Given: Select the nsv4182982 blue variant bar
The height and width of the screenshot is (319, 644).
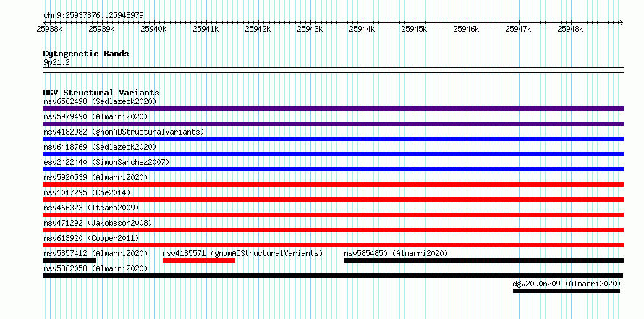Looking at the screenshot, I should coord(333,139).
